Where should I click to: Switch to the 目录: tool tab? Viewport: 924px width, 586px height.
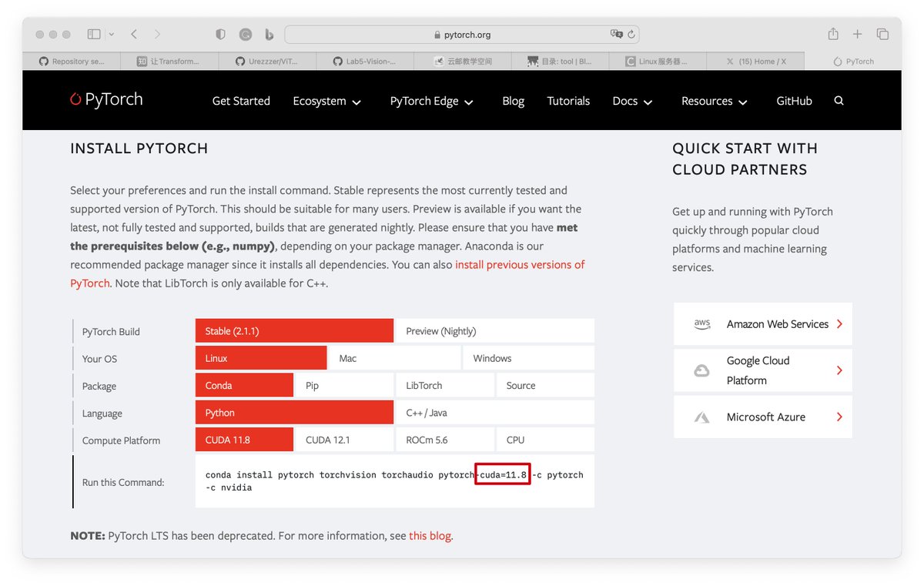click(561, 61)
